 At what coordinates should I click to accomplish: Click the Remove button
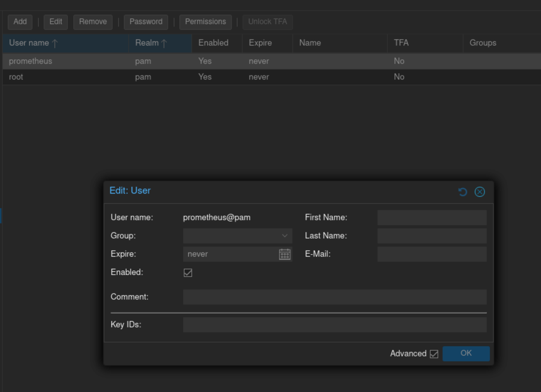[x=93, y=22]
